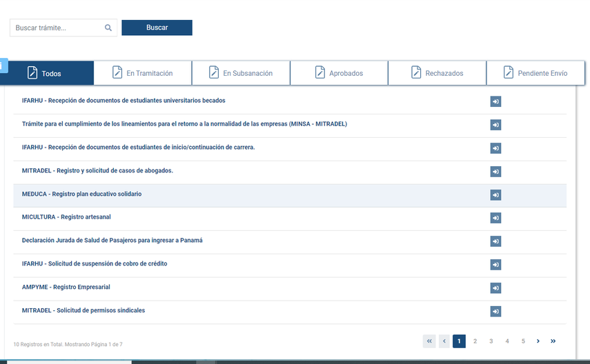Open MICULTURA - Registro artesanal text

pos(66,216)
